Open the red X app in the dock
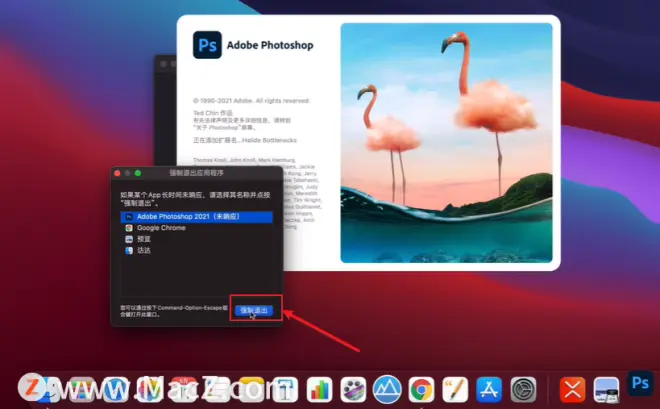 pyautogui.click(x=572, y=390)
